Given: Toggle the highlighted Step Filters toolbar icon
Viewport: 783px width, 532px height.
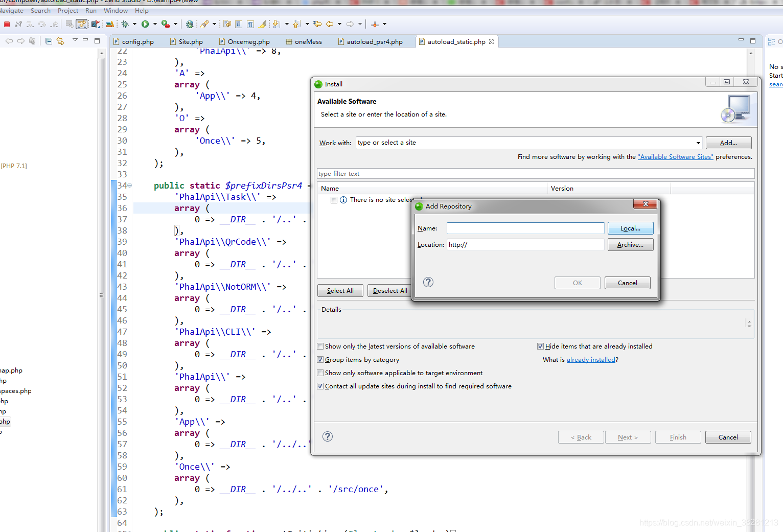Looking at the screenshot, I should [82, 24].
